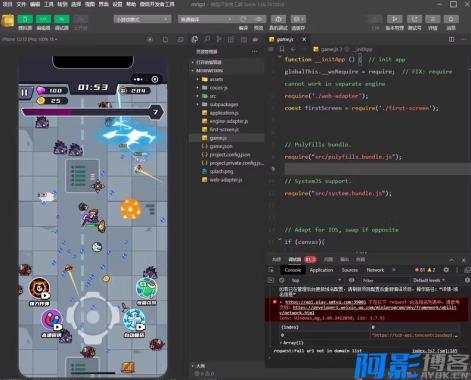Open the DevTools settings gear icon
The width and height of the screenshot is (471, 380).
tap(446, 270)
